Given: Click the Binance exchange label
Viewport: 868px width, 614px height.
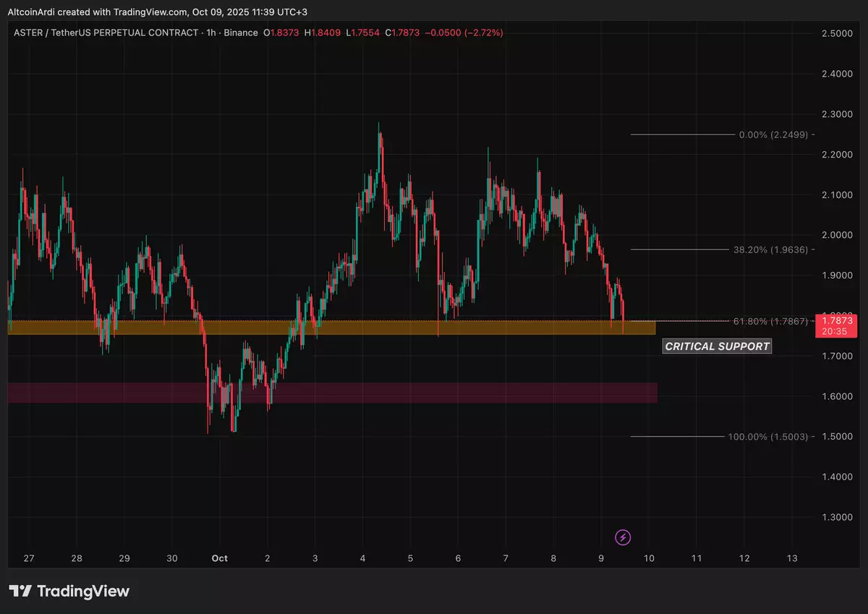Looking at the screenshot, I should [x=239, y=33].
